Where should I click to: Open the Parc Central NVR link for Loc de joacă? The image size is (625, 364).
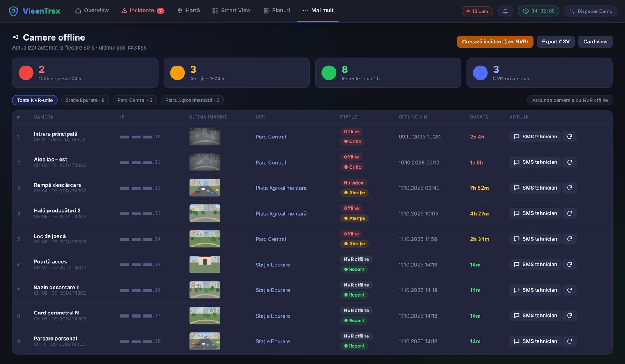tap(271, 239)
